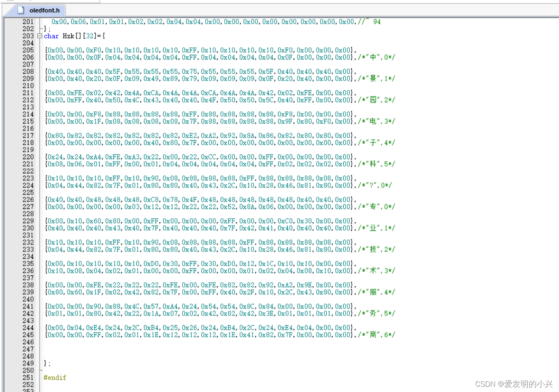Click the comment /*"商",6*/ on line 245
The image size is (559, 392).
point(376,335)
